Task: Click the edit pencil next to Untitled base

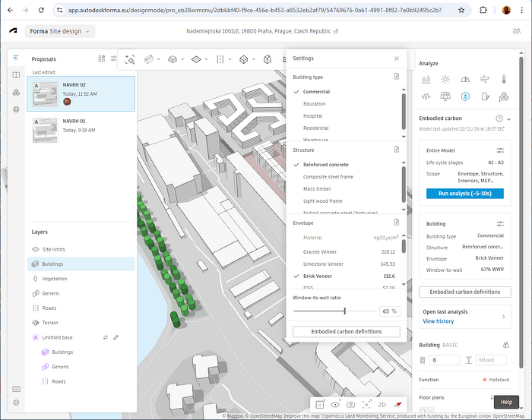Action: tap(116, 337)
